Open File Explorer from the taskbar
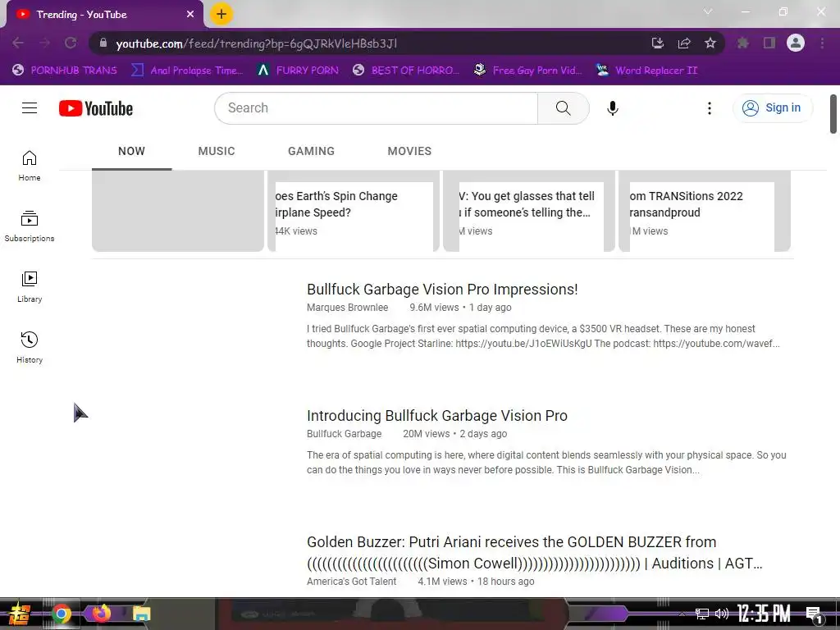Image resolution: width=840 pixels, height=630 pixels. [x=141, y=614]
